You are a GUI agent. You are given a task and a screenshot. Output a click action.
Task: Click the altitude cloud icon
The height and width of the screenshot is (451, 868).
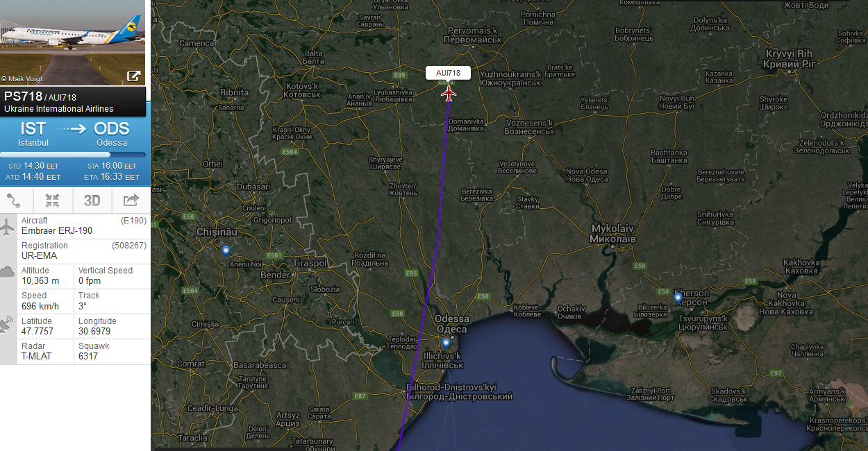click(x=8, y=272)
